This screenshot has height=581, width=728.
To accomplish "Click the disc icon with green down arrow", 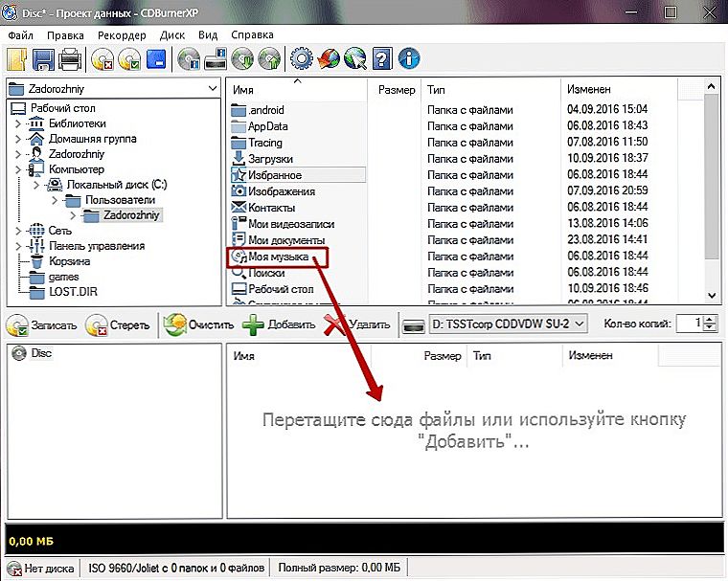I will click(x=242, y=59).
